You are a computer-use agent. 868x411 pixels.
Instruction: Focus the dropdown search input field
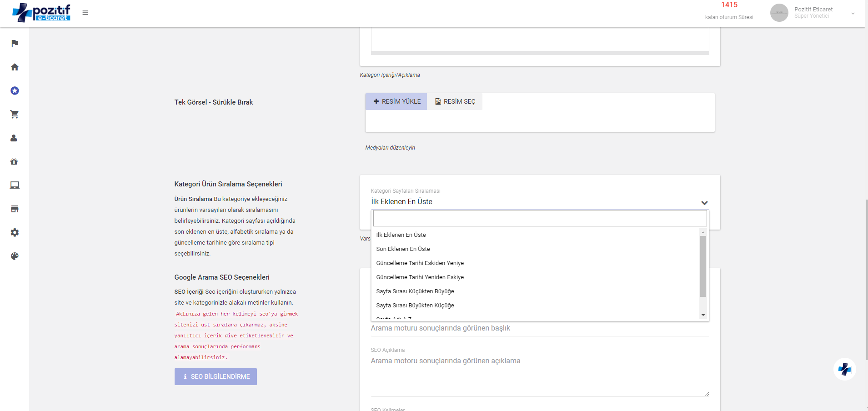pyautogui.click(x=540, y=218)
